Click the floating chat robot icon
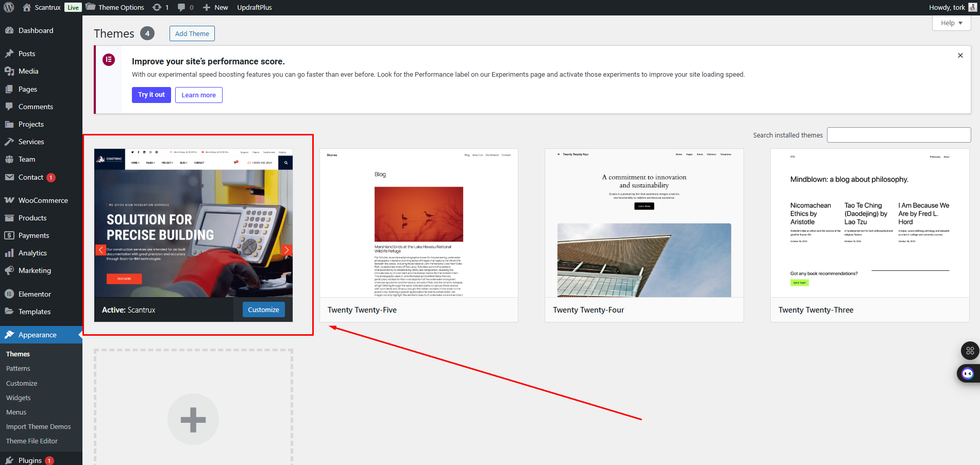The height and width of the screenshot is (465, 980). pos(968,373)
